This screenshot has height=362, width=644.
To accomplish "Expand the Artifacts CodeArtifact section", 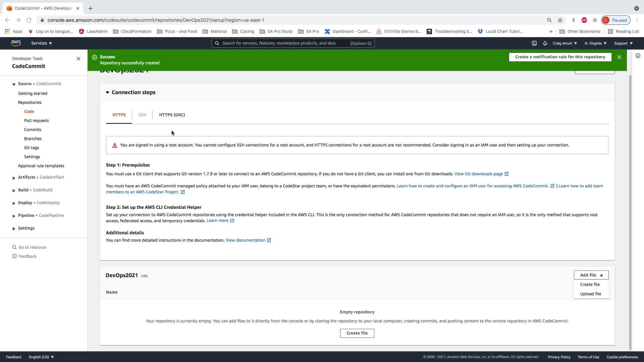I will point(14,178).
